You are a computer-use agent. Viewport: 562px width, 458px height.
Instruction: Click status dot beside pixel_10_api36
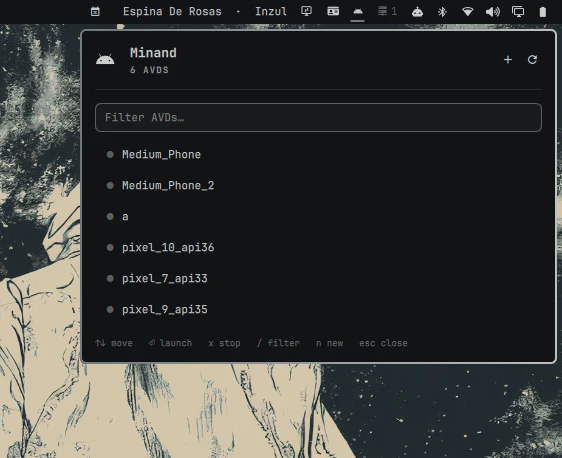pos(110,247)
